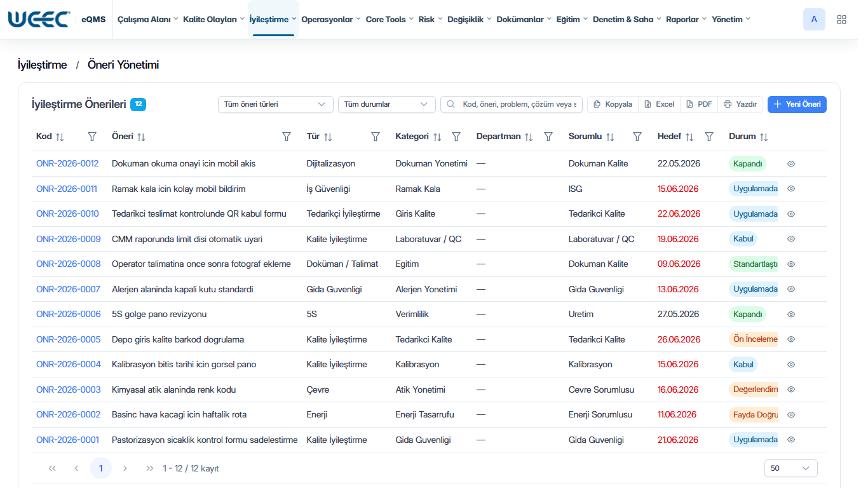Go to first page double-chevron
Image resolution: width=868 pixels, height=488 pixels.
click(x=52, y=468)
